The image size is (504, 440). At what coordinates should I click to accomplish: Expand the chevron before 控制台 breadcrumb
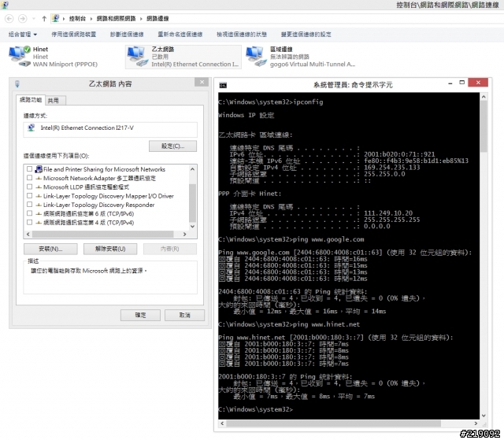(64, 19)
